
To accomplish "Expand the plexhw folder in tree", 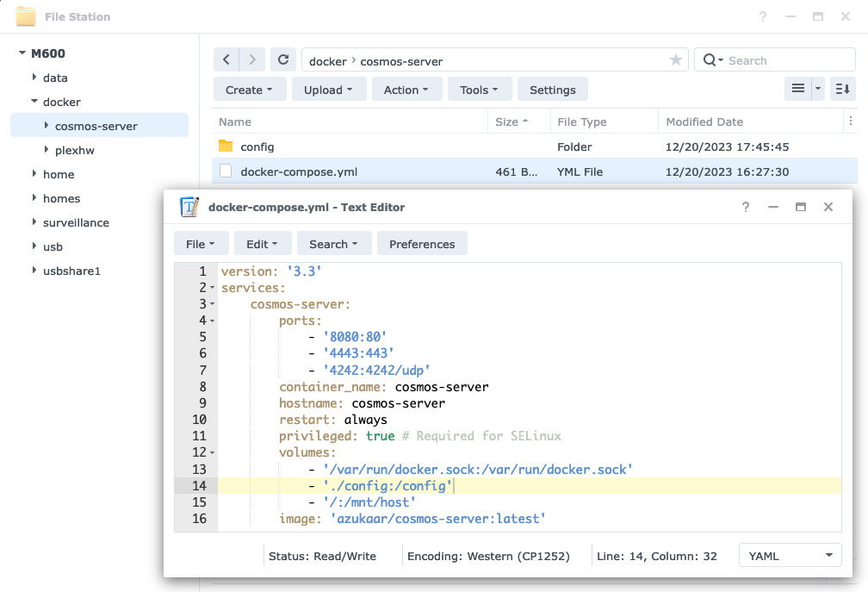I will pyautogui.click(x=46, y=150).
